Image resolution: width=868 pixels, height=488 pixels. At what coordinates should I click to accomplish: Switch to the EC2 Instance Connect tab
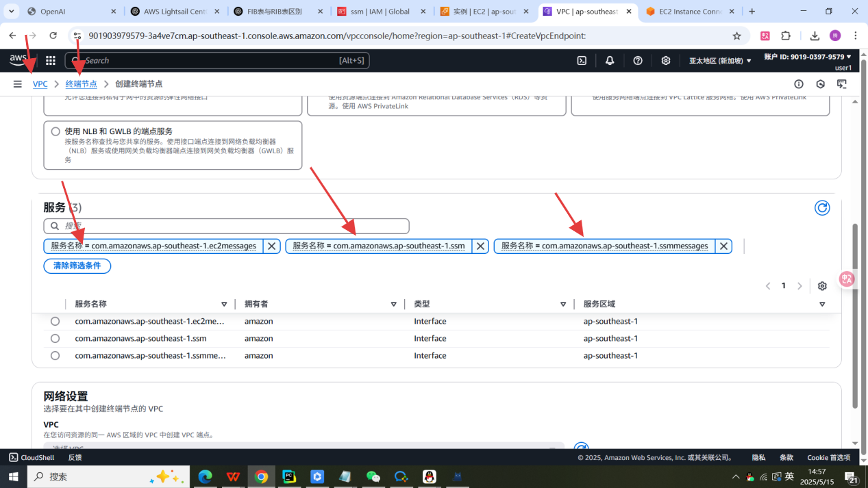pyautogui.click(x=692, y=11)
